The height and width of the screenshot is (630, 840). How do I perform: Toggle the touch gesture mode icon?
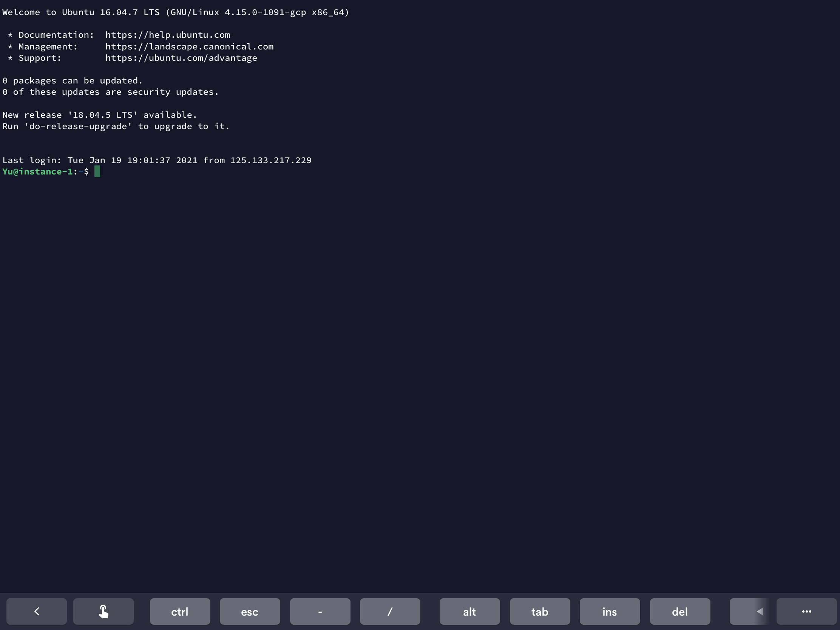[x=103, y=611]
